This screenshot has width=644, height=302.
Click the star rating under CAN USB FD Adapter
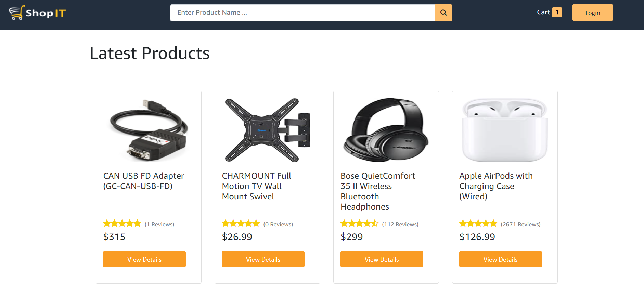click(122, 223)
